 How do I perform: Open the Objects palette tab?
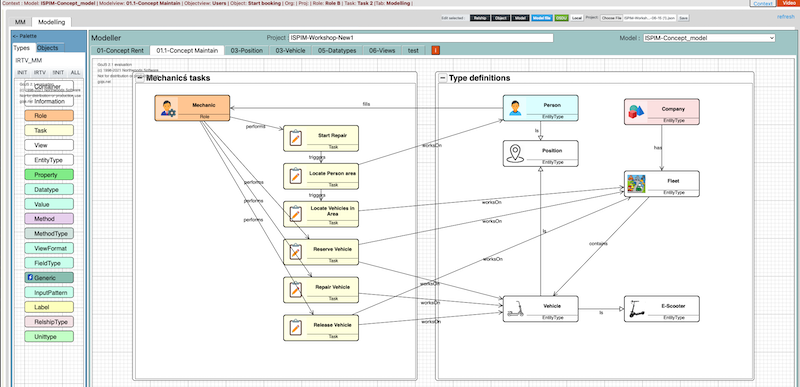[x=47, y=47]
